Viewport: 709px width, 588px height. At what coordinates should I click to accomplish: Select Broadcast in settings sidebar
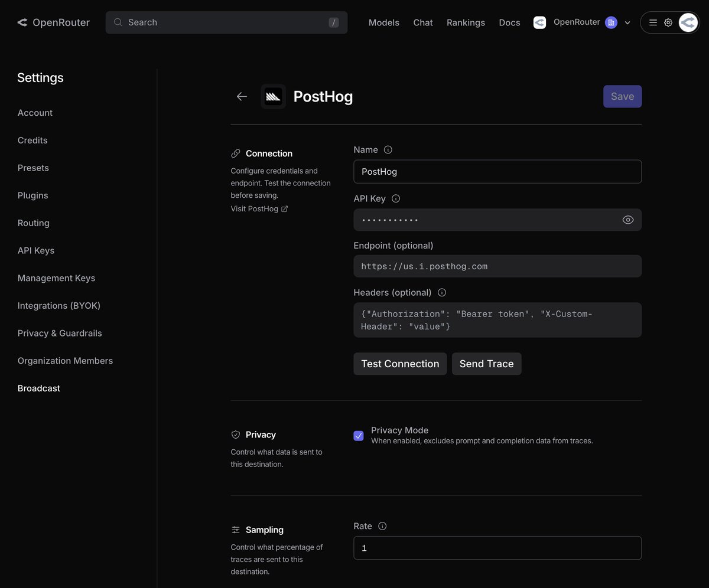click(x=39, y=388)
